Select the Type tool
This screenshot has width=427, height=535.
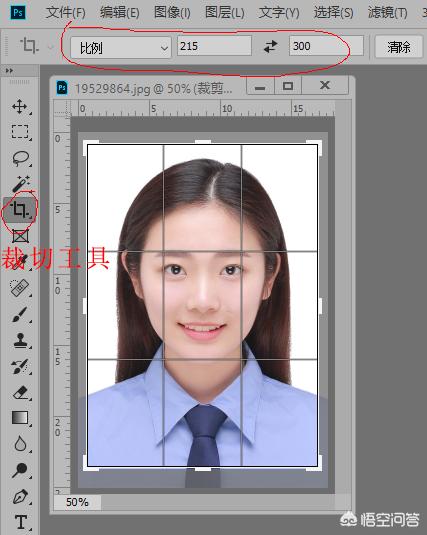(x=20, y=522)
